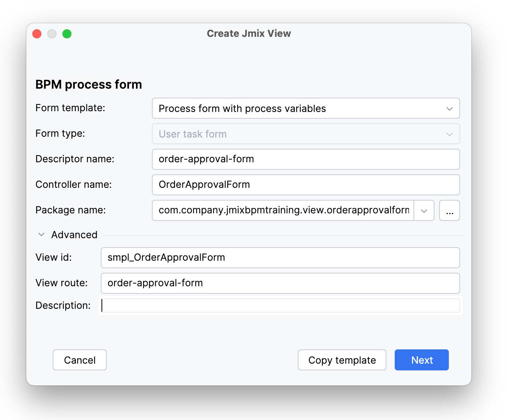Focus the Descriptor name field

tap(305, 159)
